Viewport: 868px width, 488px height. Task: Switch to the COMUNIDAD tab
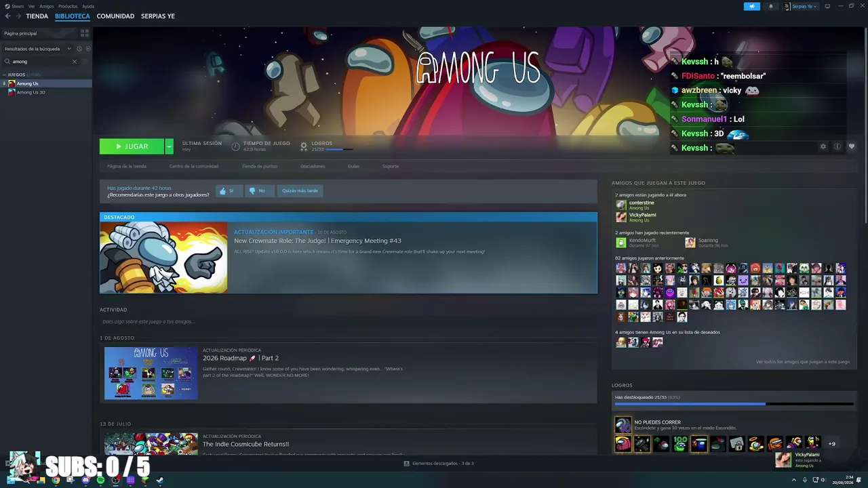coord(115,16)
